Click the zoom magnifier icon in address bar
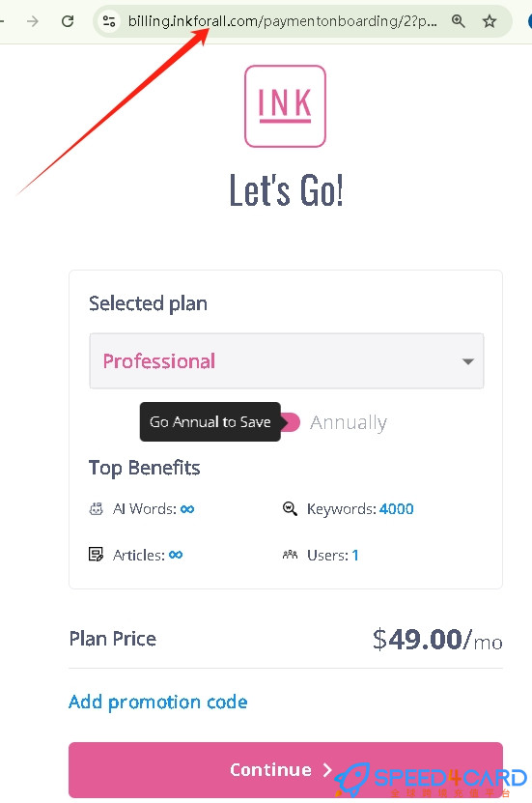The height and width of the screenshot is (803, 532). click(459, 21)
